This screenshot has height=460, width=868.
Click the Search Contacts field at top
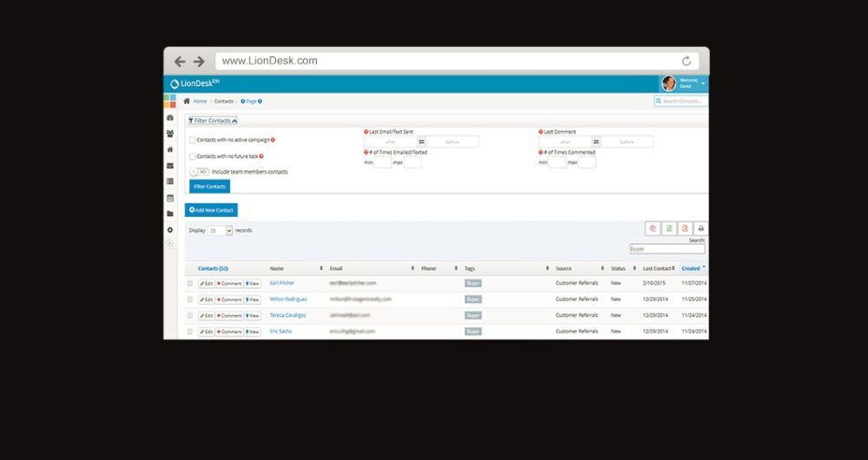[x=681, y=102]
